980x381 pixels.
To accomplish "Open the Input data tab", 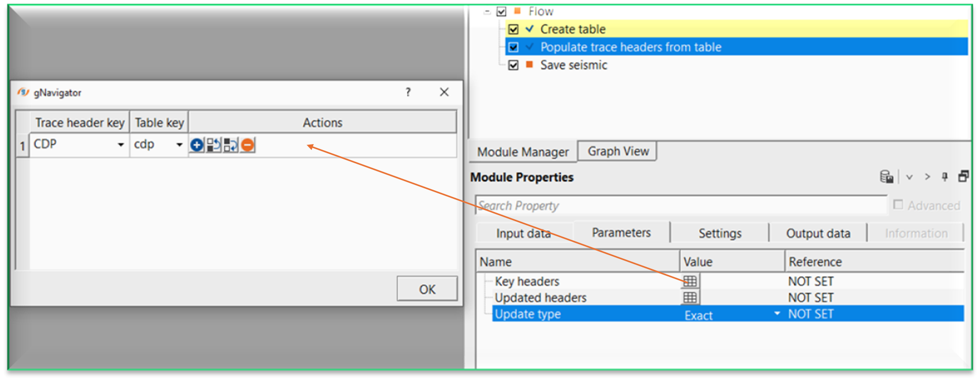I will [x=523, y=233].
